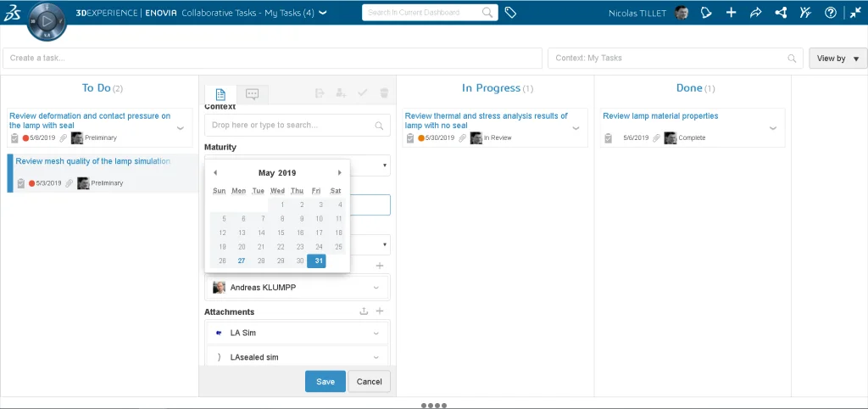Screen dimensions: 868x409
Task: Click paperclip icon on the 5/30/2019 task
Action: click(x=462, y=137)
